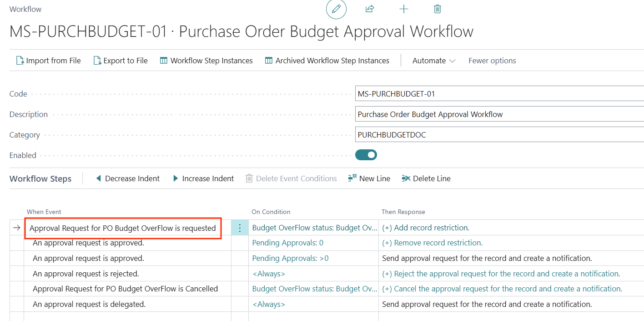Toggle the Enabled switch off
This screenshot has width=644, height=321.
pos(366,155)
